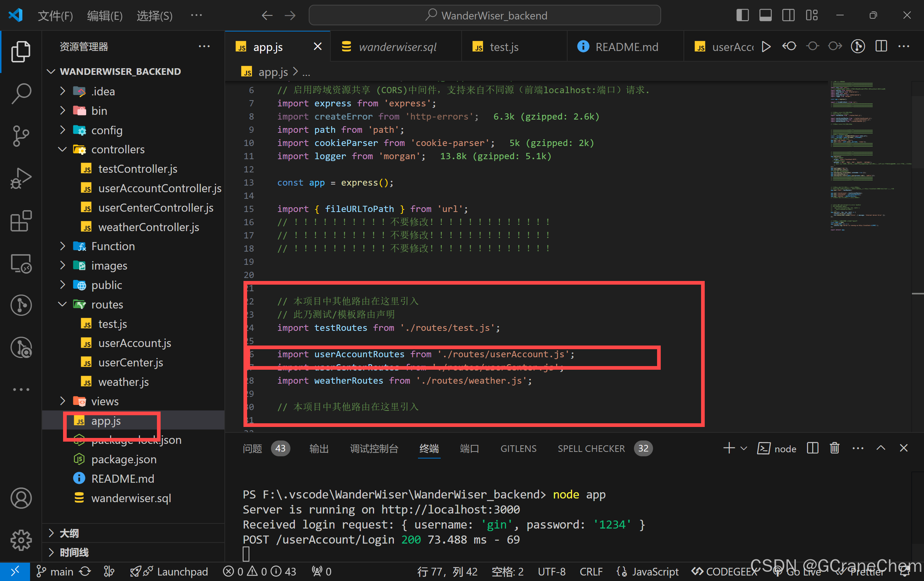Kill terminal with trash icon
The image size is (924, 581).
tap(834, 448)
